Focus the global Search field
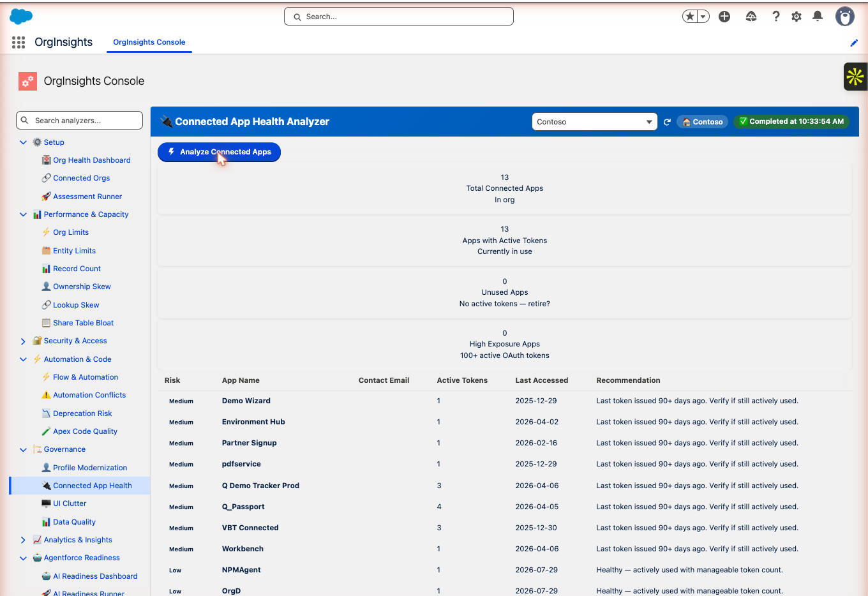Screen dimensions: 868x596 399,17
